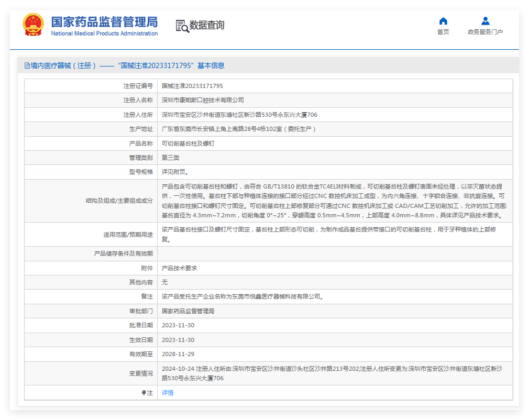Click 注册人名称 row label
Screen dimensions: 529x420
click(138, 100)
